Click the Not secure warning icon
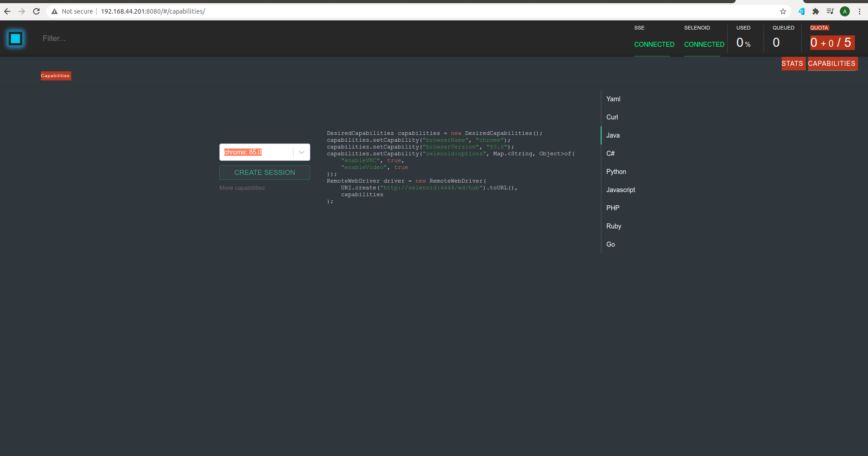Screen dimensions: 868x456 [55, 11]
